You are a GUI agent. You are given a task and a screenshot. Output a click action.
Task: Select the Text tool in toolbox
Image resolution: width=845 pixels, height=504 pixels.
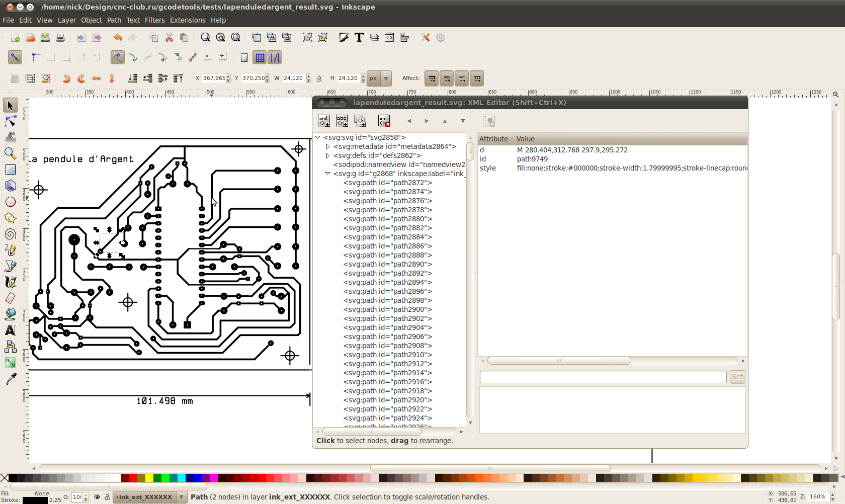(10, 330)
